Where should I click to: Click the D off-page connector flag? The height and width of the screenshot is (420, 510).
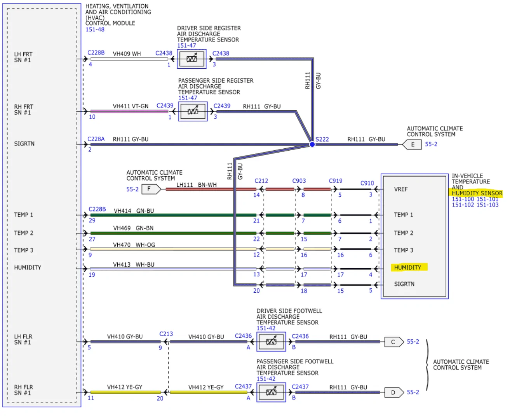coord(394,392)
